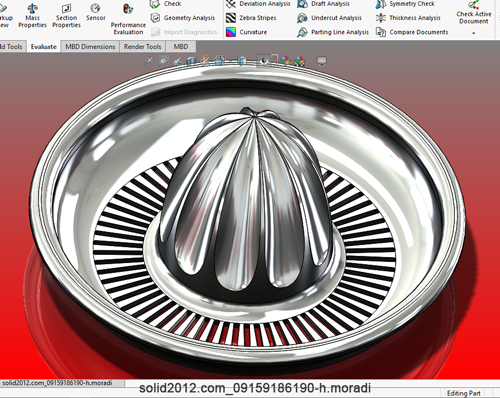The height and width of the screenshot is (398, 500).
Task: Click Compare Documents
Action: click(412, 32)
